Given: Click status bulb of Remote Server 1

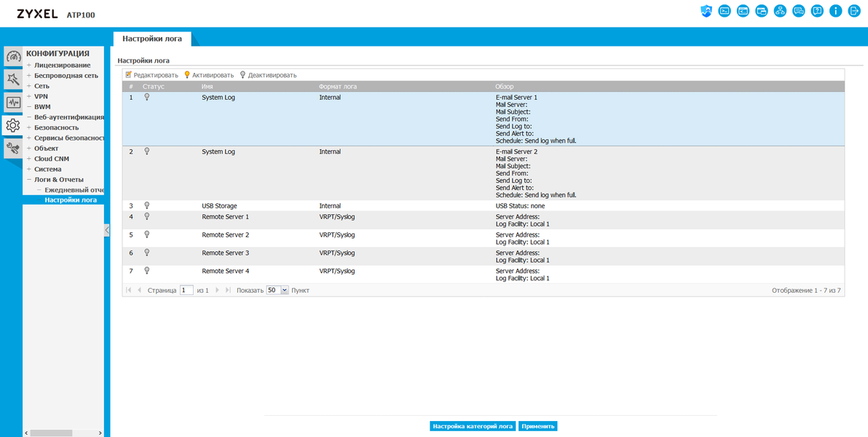Looking at the screenshot, I should click(146, 216).
